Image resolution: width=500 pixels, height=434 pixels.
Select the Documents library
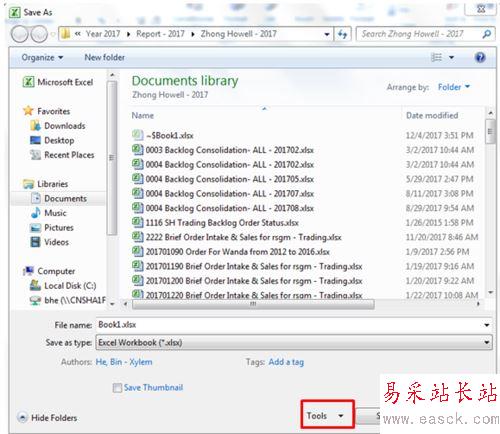[59, 198]
